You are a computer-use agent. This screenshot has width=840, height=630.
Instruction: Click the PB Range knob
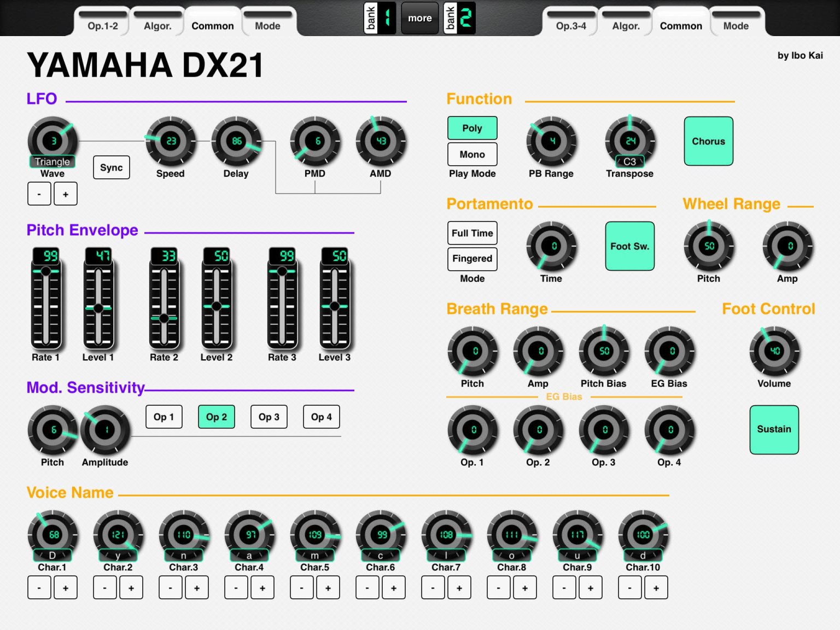click(551, 141)
